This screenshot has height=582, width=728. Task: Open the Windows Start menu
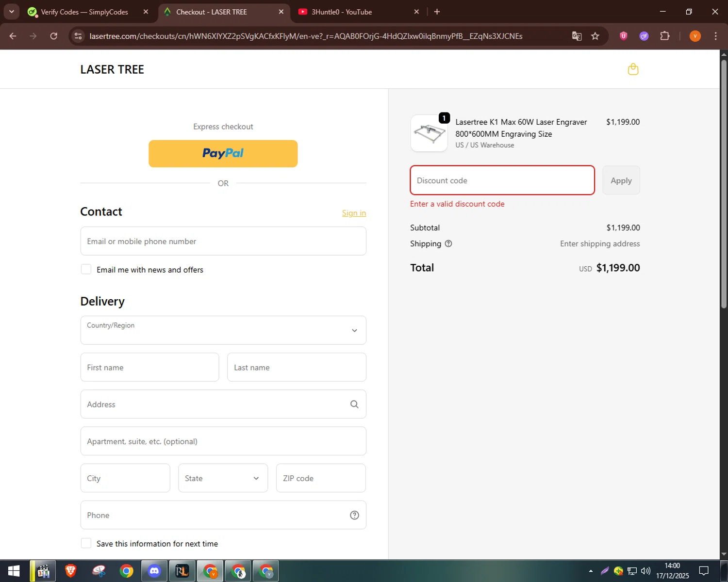click(x=14, y=571)
